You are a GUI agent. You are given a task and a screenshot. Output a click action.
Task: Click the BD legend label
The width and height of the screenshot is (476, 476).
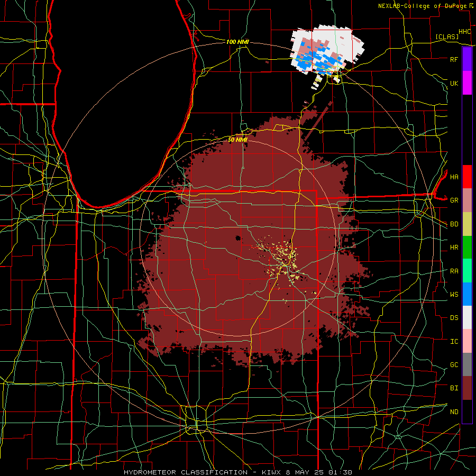454,224
